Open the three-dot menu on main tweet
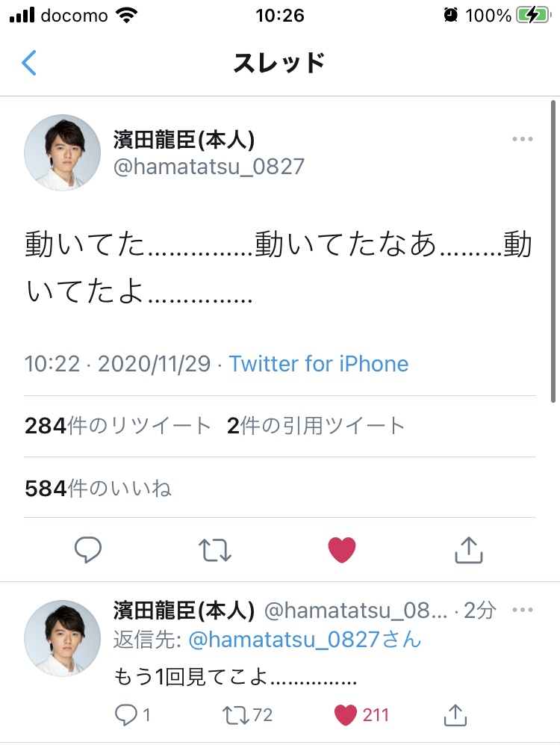The height and width of the screenshot is (745, 560). point(522,140)
